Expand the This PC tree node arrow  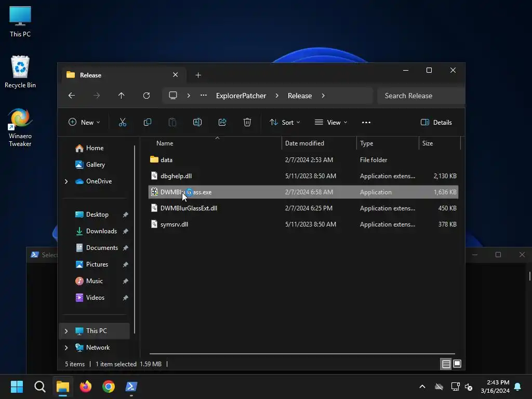pyautogui.click(x=66, y=331)
